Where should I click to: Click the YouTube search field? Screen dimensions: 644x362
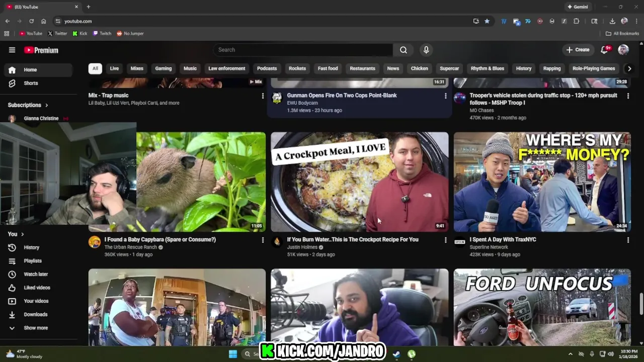(x=303, y=50)
